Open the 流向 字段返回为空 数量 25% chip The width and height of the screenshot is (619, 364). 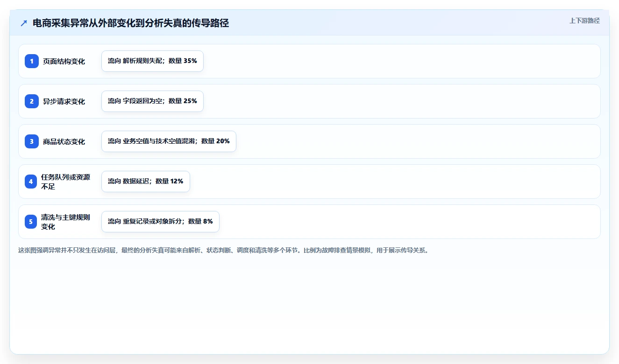click(152, 101)
